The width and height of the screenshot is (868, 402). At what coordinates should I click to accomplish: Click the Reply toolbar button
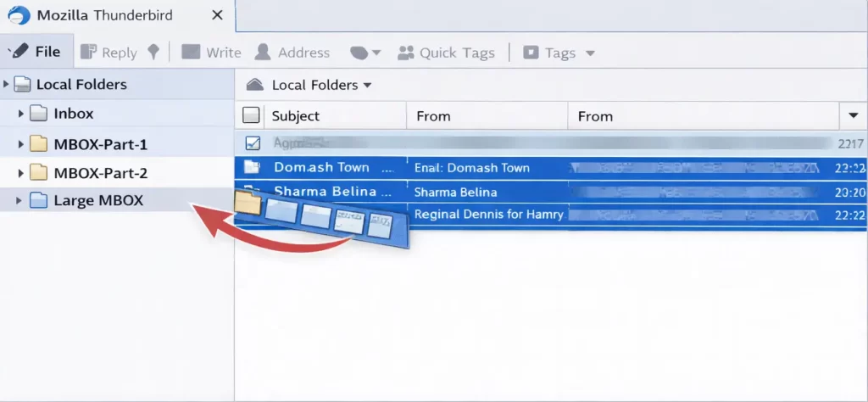pyautogui.click(x=108, y=53)
